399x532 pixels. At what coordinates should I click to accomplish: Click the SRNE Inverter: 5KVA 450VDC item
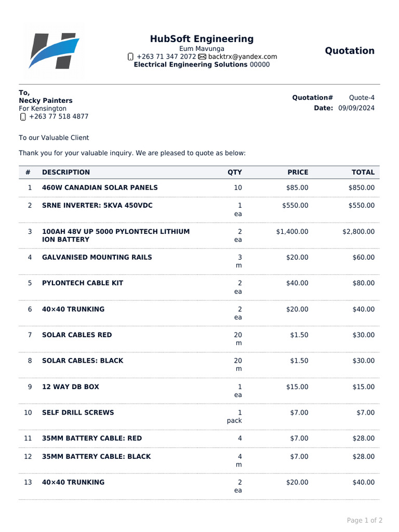click(x=97, y=206)
